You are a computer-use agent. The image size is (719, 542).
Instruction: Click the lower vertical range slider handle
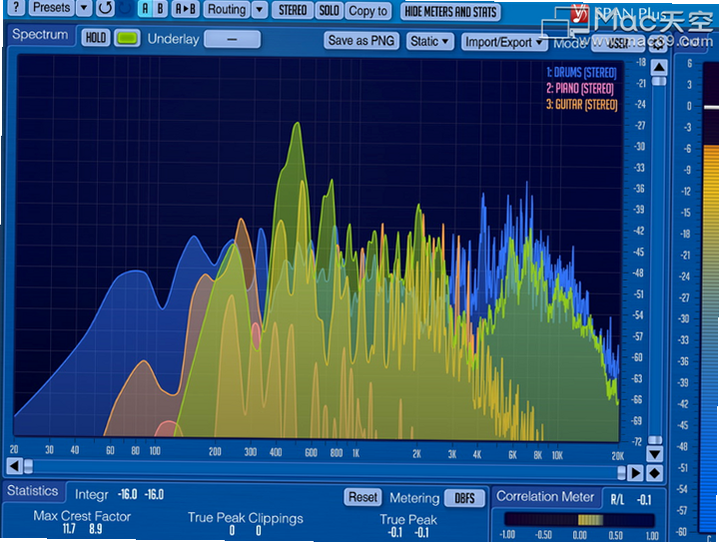(655, 440)
